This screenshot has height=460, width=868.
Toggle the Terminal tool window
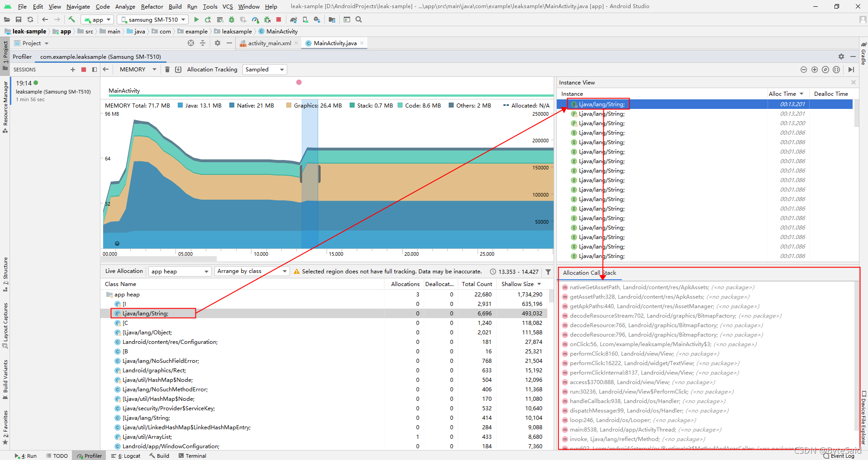pos(192,455)
